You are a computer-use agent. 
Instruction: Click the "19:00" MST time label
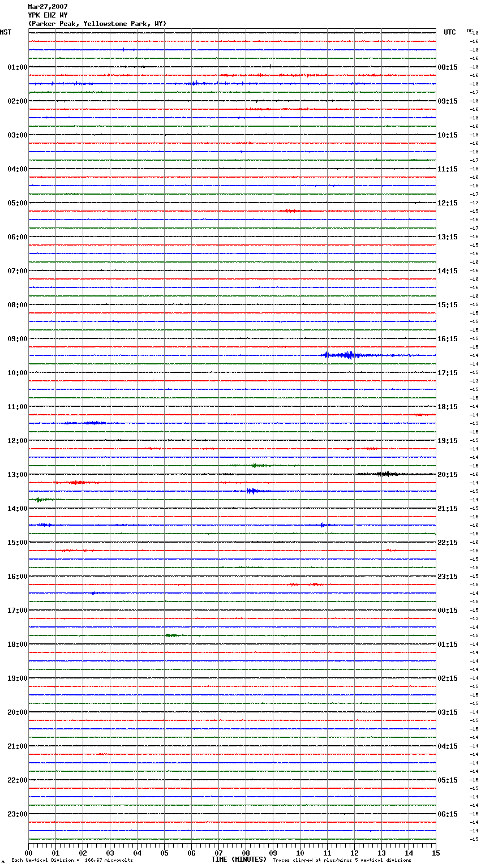pyautogui.click(x=18, y=678)
